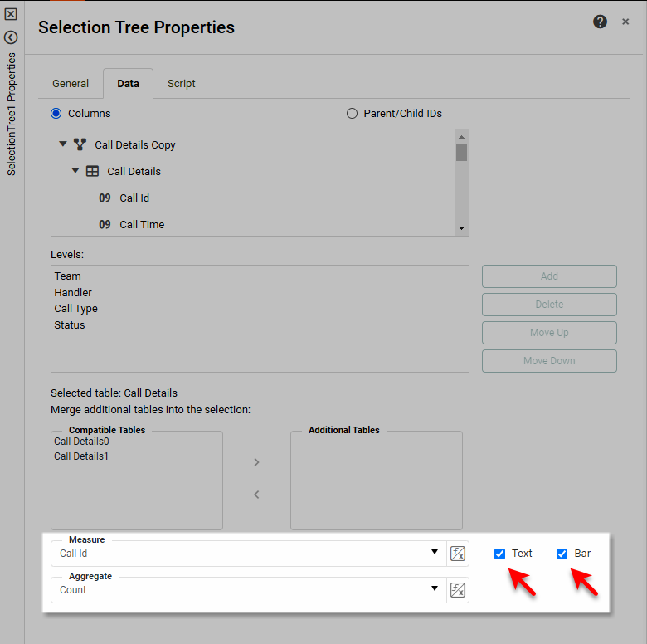Open formula editor for Aggregate field
Screen dimensions: 647x644
457,589
